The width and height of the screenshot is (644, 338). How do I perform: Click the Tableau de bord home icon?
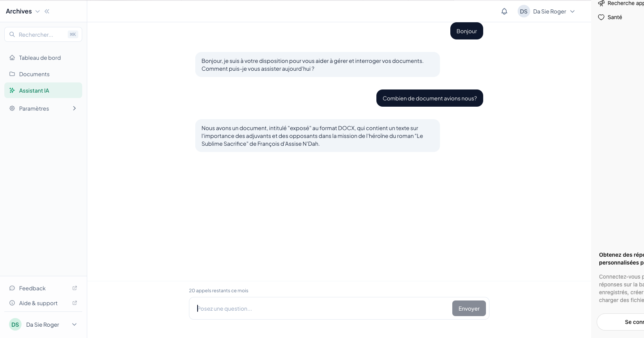pos(12,58)
